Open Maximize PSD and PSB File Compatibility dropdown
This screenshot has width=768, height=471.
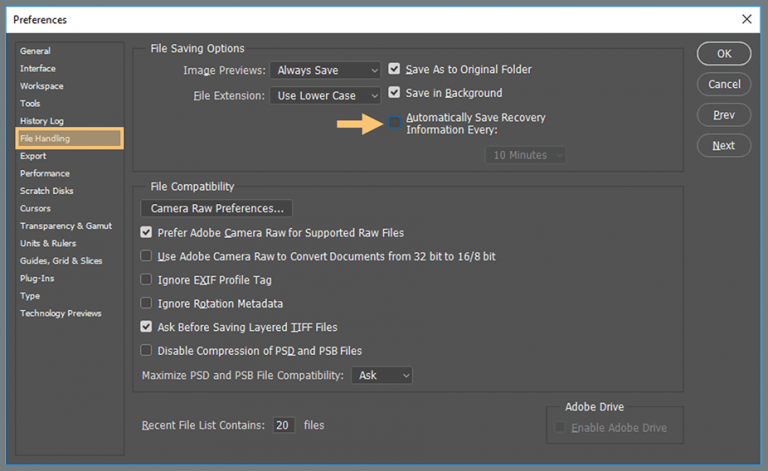click(381, 375)
